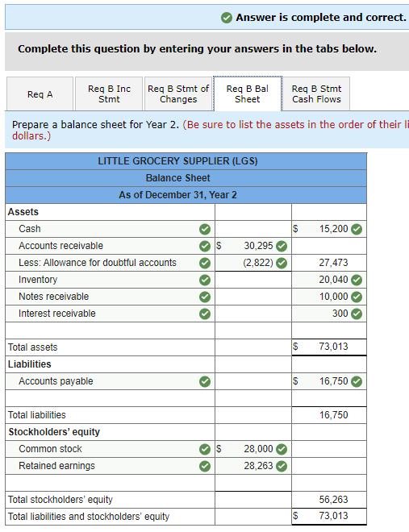409x532 pixels.
Task: Click the Accounts receivable label cell
Action: (x=110, y=246)
